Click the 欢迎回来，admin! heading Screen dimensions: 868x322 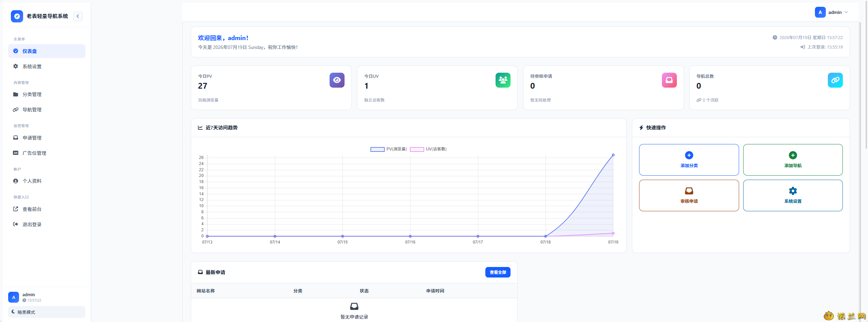[223, 38]
